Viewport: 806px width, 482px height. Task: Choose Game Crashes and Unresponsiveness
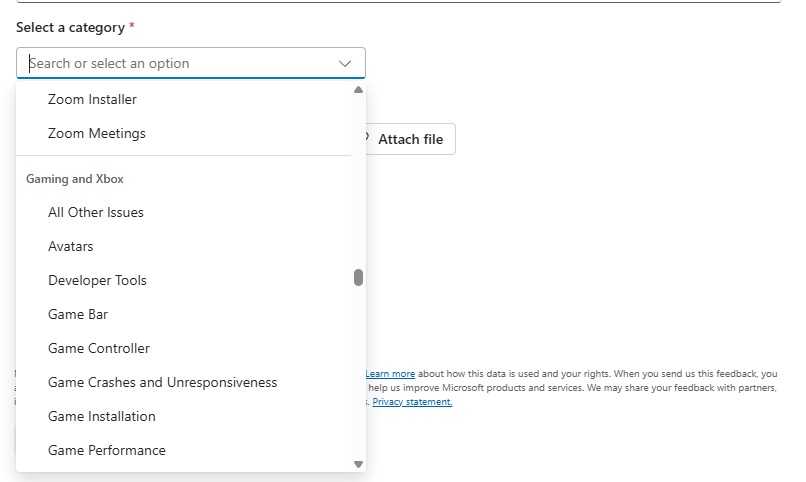[184, 382]
